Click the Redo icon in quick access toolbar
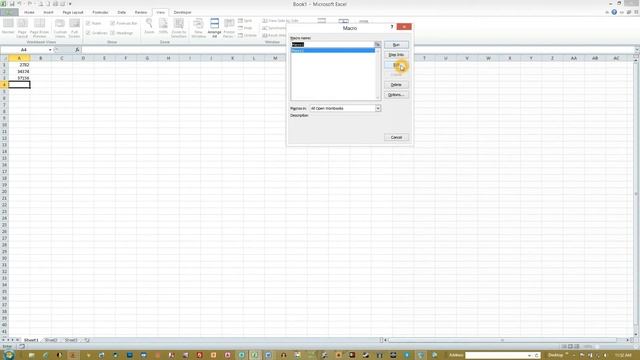This screenshot has height=360, width=640. point(30,4)
